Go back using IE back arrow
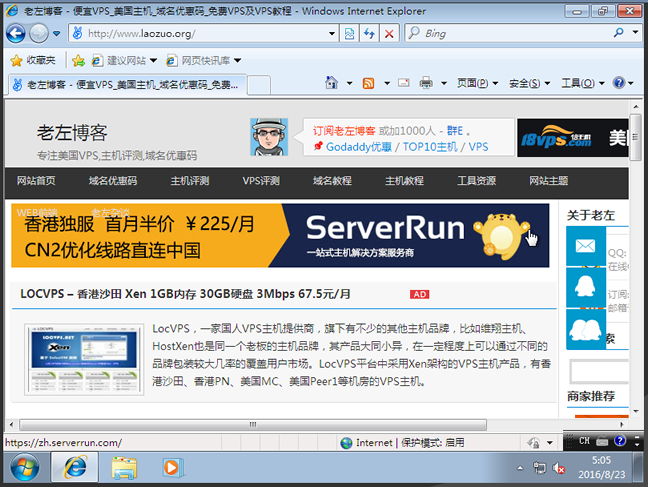This screenshot has width=648, height=487. [16, 33]
